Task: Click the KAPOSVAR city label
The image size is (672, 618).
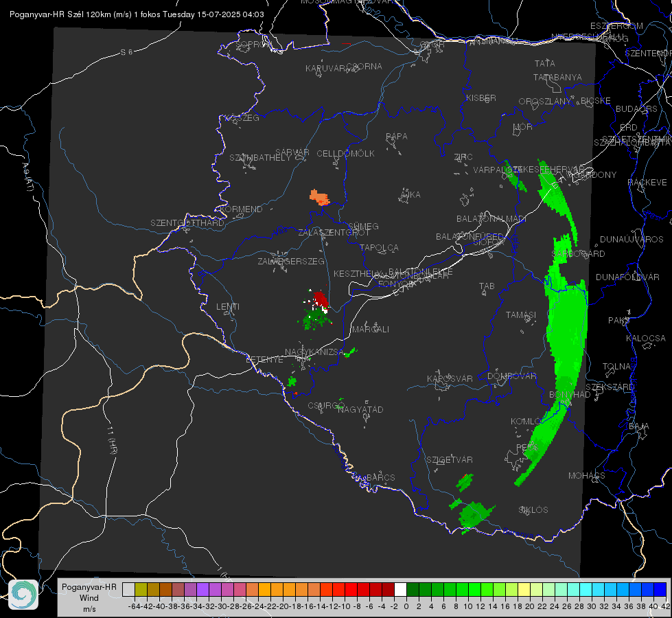Action: (450, 378)
